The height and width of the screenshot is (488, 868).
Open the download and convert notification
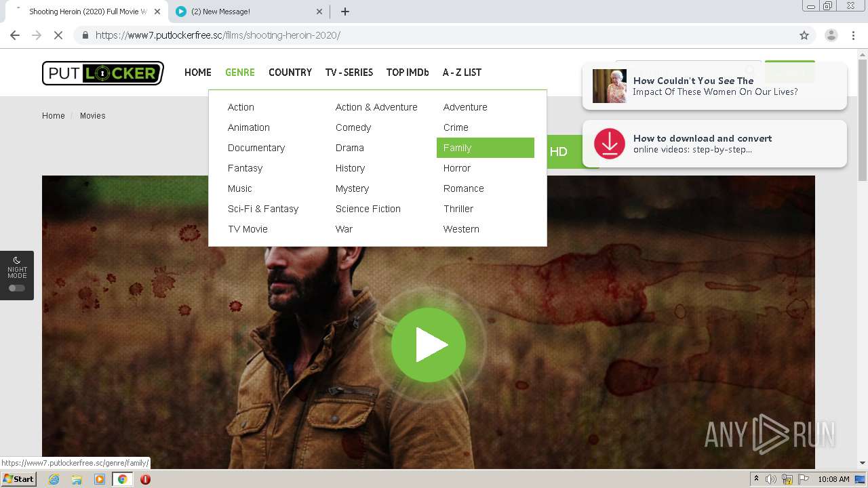pos(715,144)
